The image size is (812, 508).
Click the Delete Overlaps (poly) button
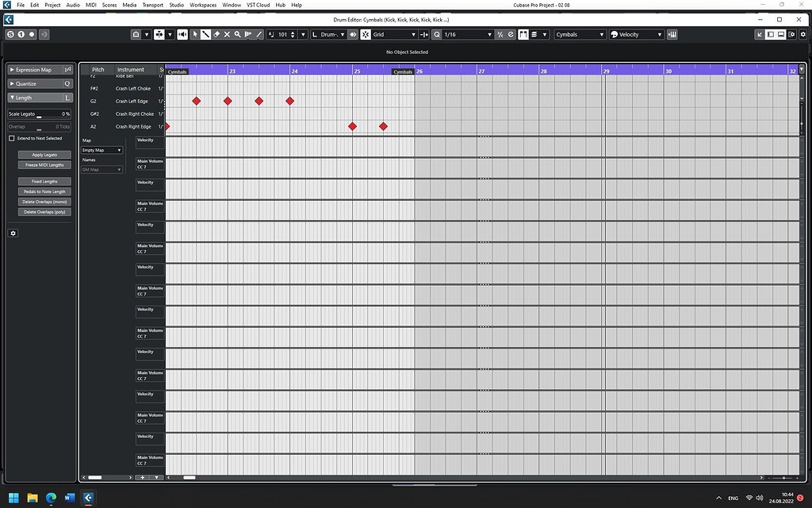click(x=44, y=211)
